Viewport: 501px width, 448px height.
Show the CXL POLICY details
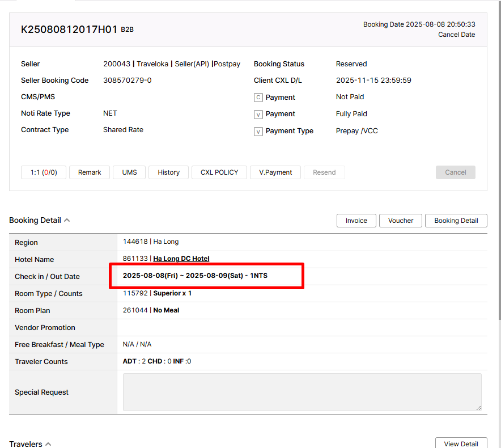tap(219, 172)
